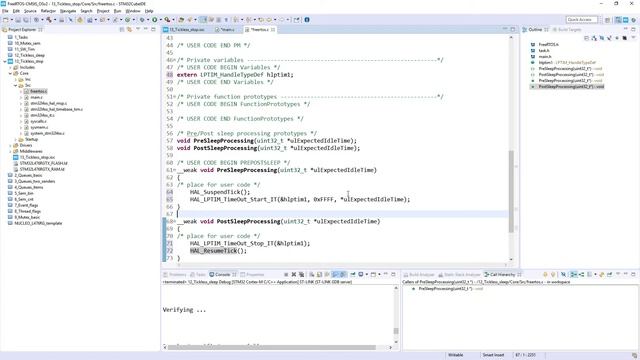640x360 pixels.
Task: Toggle Hide Inactive Elements in Outline
Action: coord(624,38)
